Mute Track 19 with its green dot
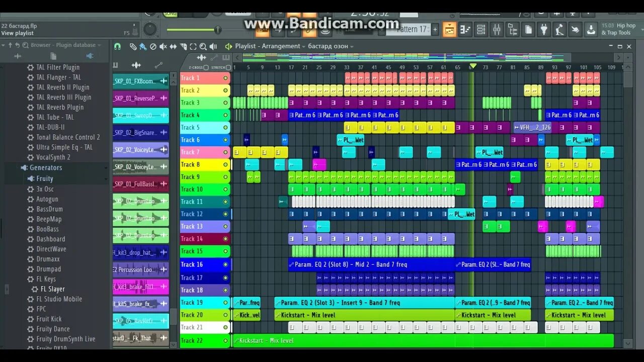The height and width of the screenshot is (362, 644). (225, 302)
